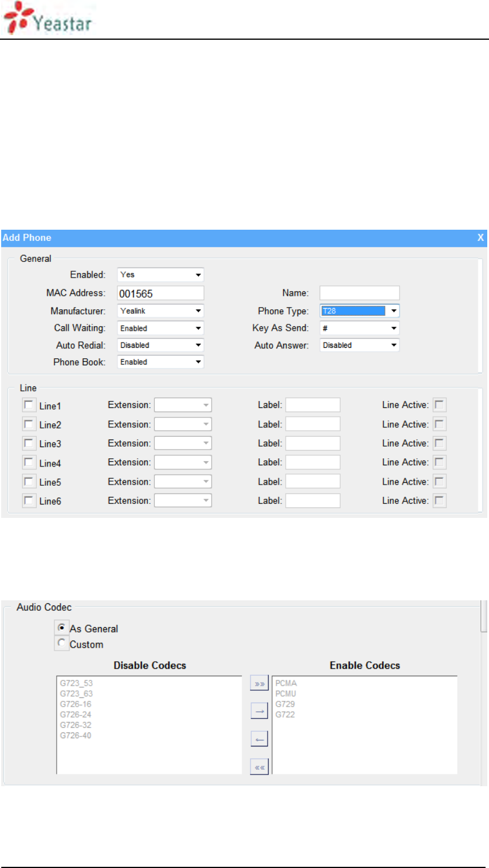This screenshot has height=868, width=489.
Task: Select Custom audio codec option
Action: pos(61,644)
